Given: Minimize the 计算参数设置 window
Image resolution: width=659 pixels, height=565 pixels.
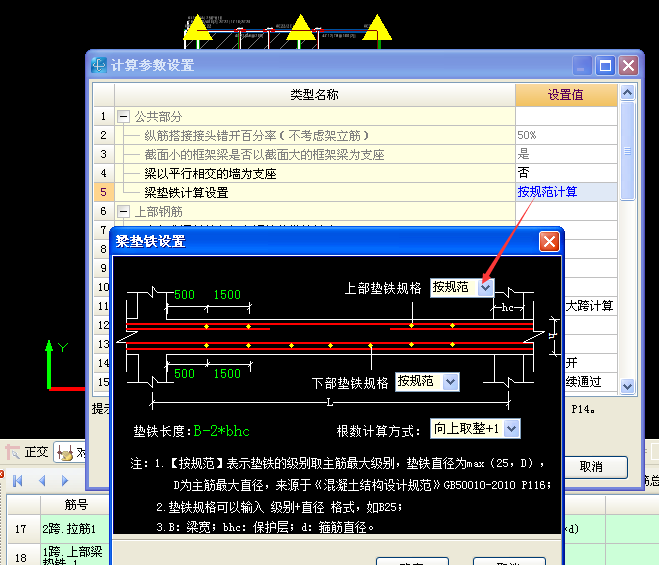Looking at the screenshot, I should (582, 66).
